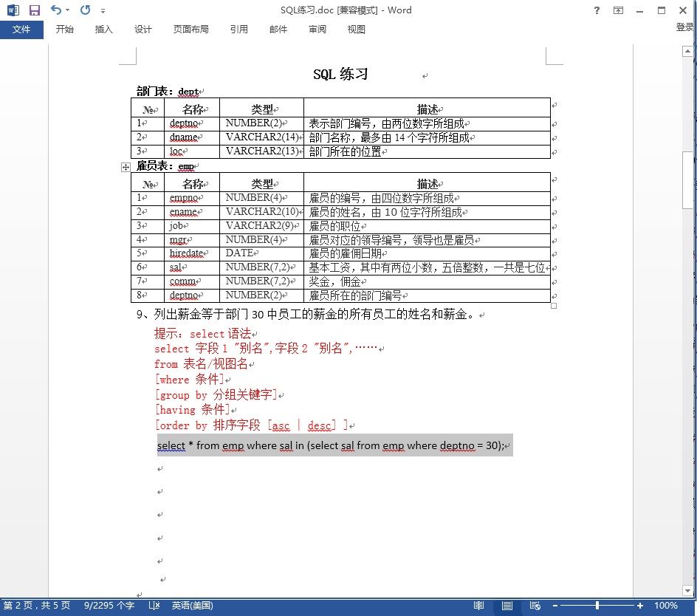The height and width of the screenshot is (616, 697).
Task: Switch to the 引用 tab
Action: tap(238, 30)
